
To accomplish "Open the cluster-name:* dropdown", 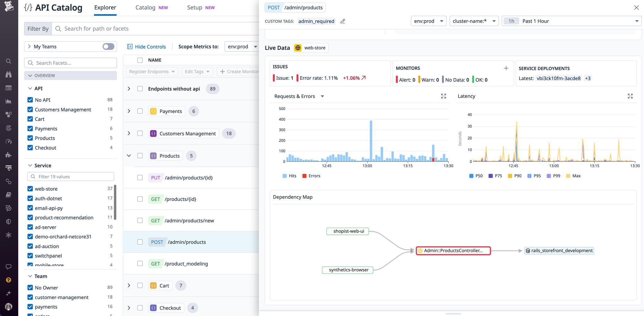I will coord(474,21).
